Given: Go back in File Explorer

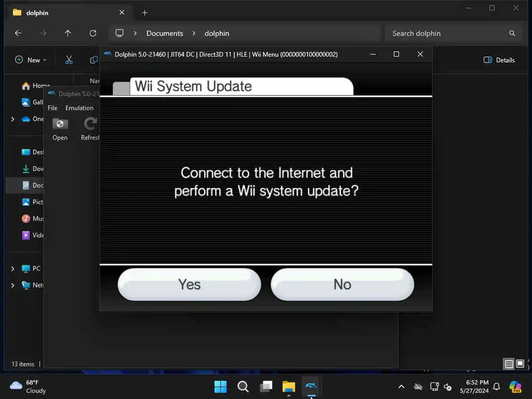Looking at the screenshot, I should pyautogui.click(x=18, y=33).
